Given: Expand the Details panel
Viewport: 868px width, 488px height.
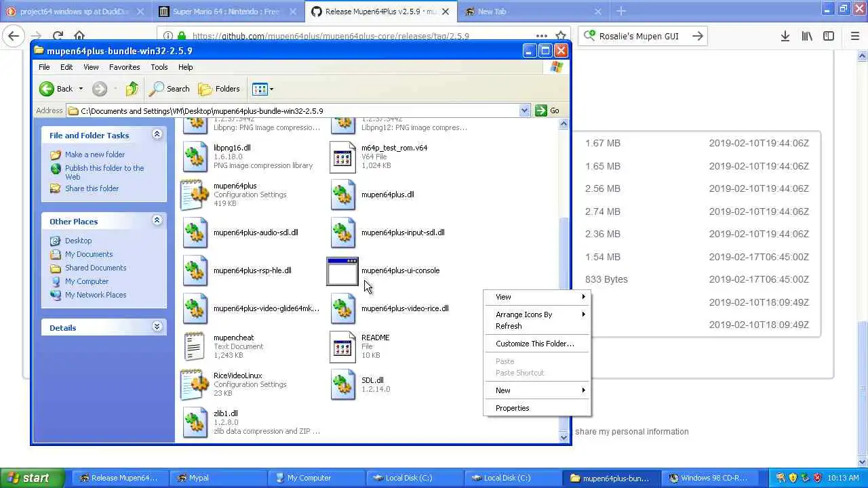Looking at the screenshot, I should (x=157, y=327).
